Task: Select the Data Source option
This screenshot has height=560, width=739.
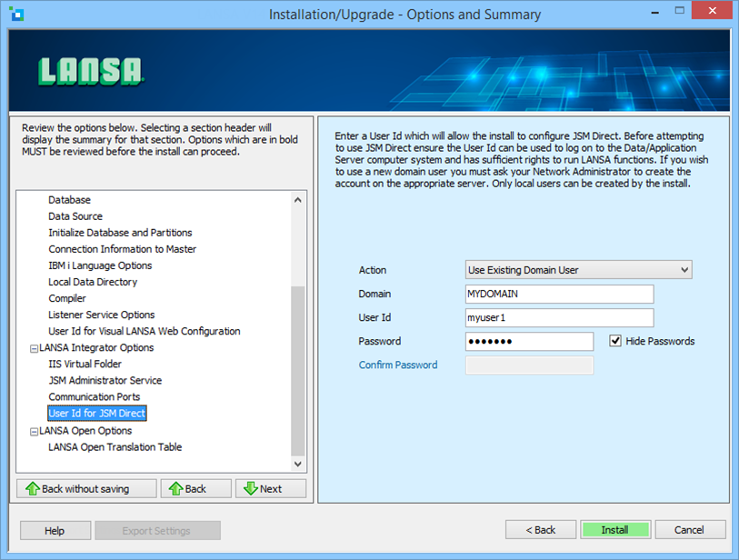Action: (75, 216)
